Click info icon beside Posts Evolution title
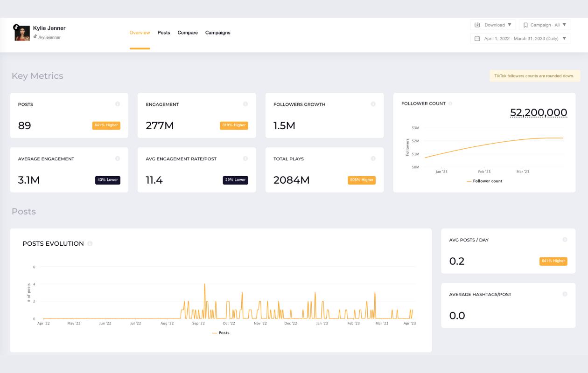Screen dimensions: 588x373 (x=90, y=243)
